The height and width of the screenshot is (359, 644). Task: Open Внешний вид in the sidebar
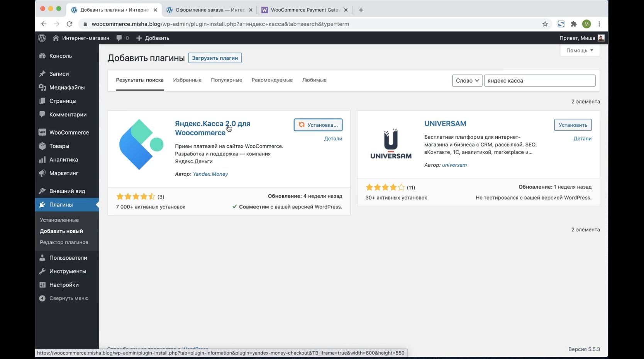(x=67, y=191)
